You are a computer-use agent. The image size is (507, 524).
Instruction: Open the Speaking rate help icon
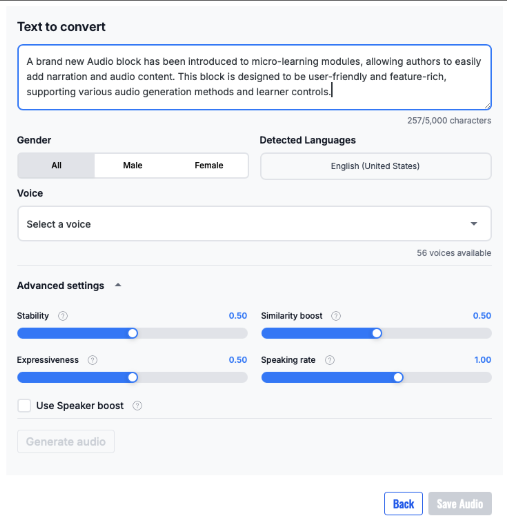click(330, 360)
